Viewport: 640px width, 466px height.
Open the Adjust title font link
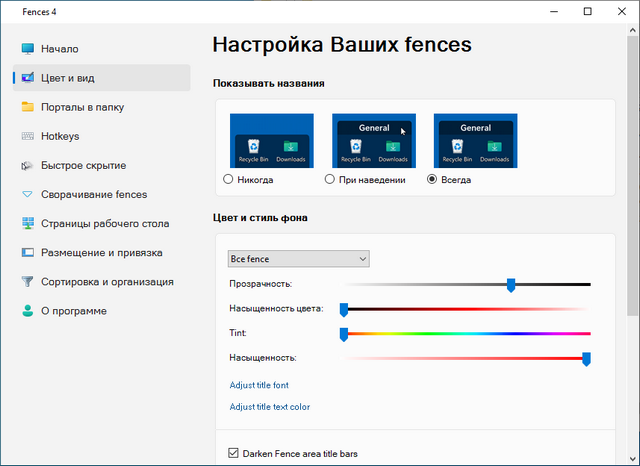tap(259, 385)
